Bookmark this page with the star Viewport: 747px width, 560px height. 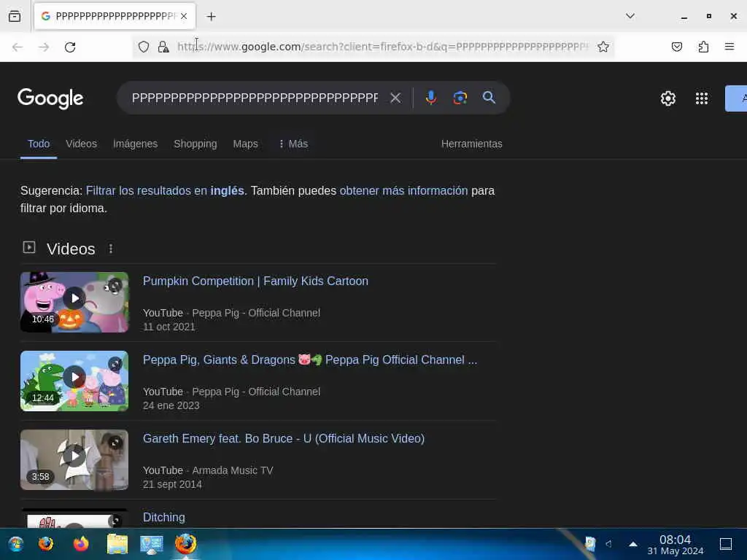(x=603, y=47)
